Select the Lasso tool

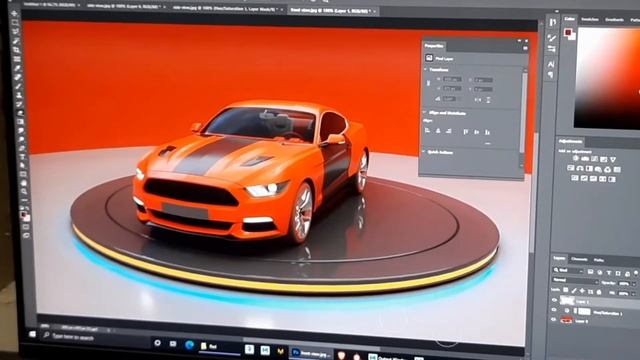click(x=15, y=31)
